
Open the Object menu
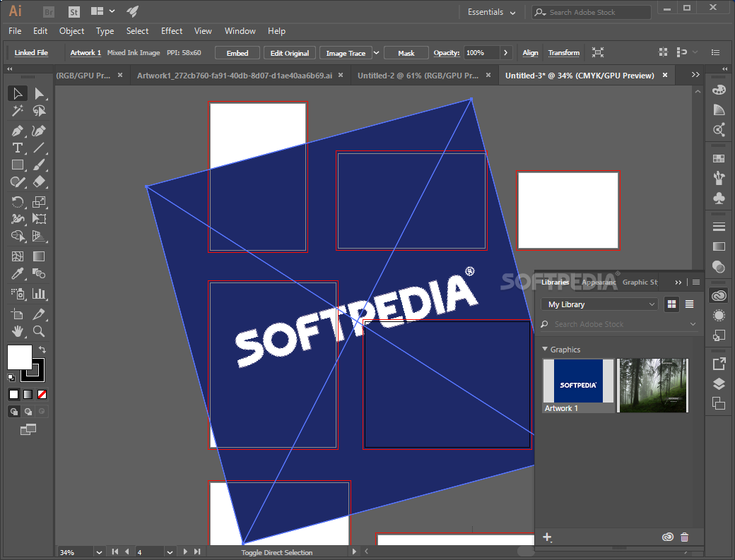pos(71,31)
